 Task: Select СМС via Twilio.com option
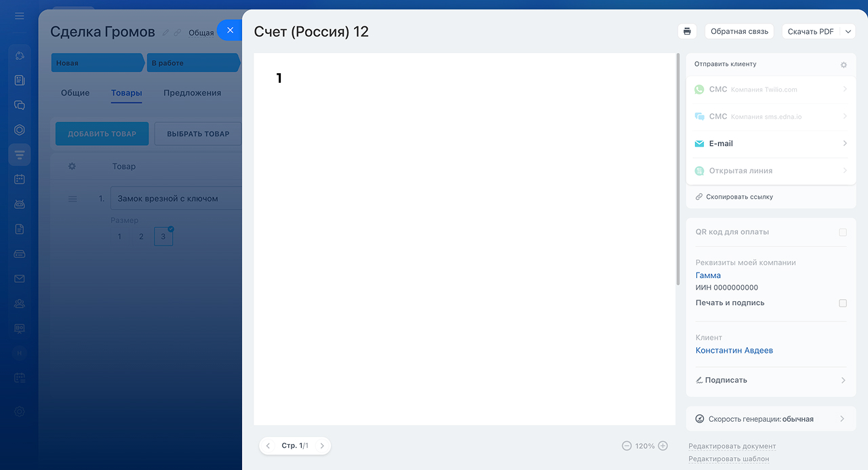(x=771, y=90)
